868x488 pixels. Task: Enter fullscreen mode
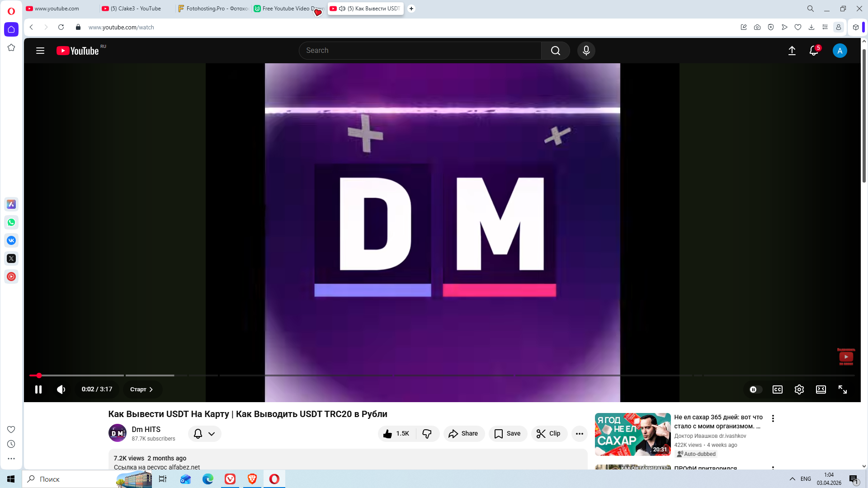coord(843,389)
